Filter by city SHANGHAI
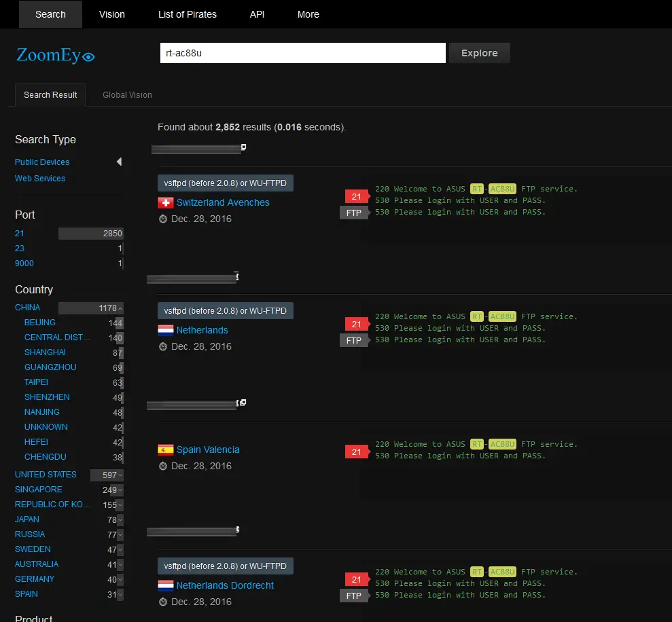The width and height of the screenshot is (672, 622). pyautogui.click(x=45, y=352)
